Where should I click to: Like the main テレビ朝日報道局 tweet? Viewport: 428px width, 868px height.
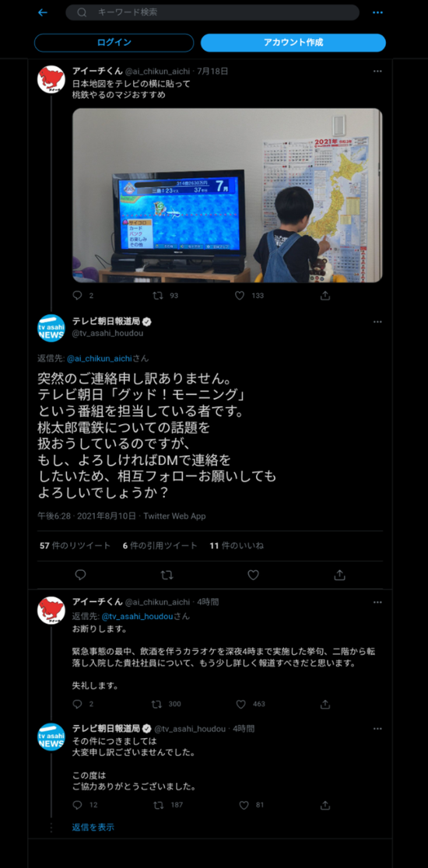pyautogui.click(x=253, y=575)
